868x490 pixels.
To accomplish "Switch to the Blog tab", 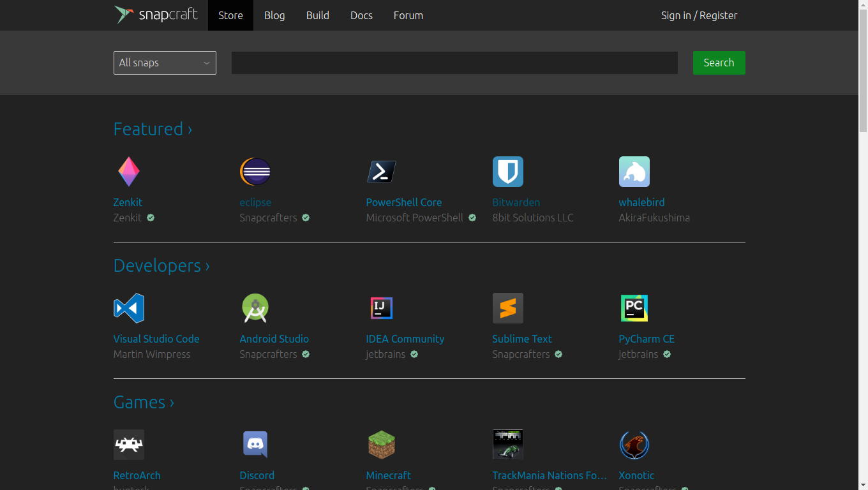I will pyautogui.click(x=274, y=15).
